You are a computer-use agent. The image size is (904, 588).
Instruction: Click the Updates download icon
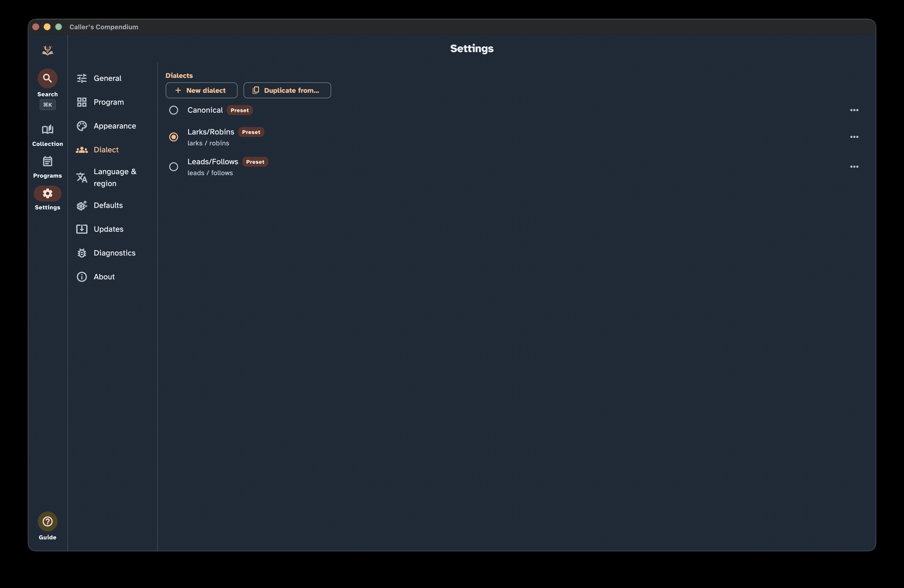coord(82,229)
